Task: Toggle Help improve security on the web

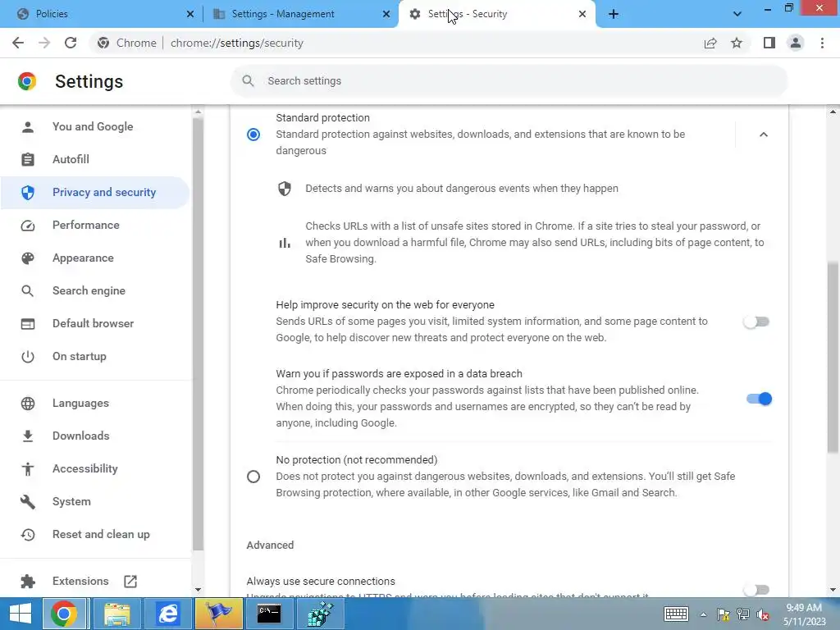Action: click(x=757, y=322)
